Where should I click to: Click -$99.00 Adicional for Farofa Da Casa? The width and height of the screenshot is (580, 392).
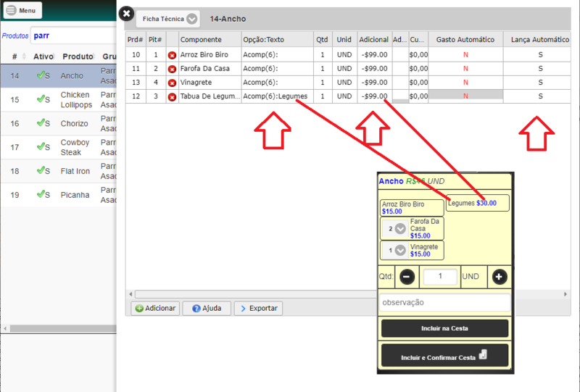374,68
